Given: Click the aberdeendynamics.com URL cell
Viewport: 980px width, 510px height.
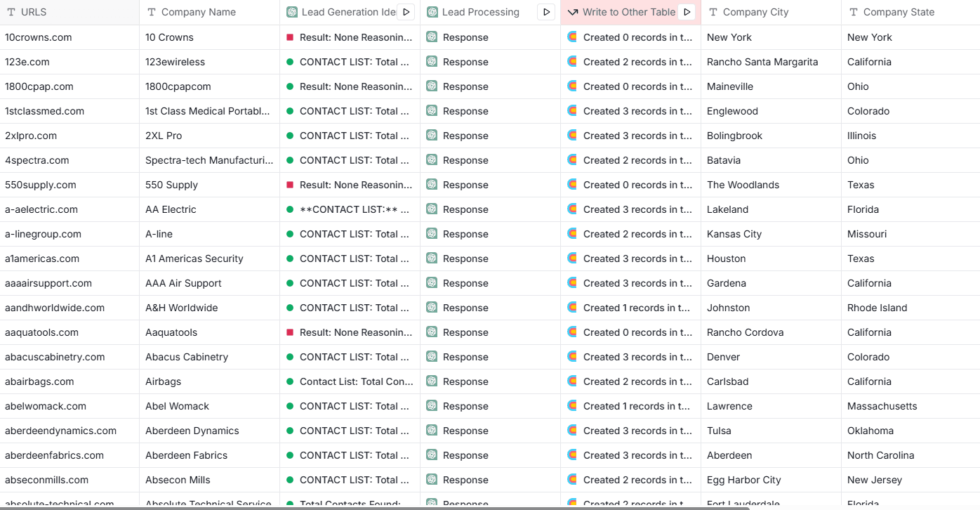Looking at the screenshot, I should [x=69, y=431].
